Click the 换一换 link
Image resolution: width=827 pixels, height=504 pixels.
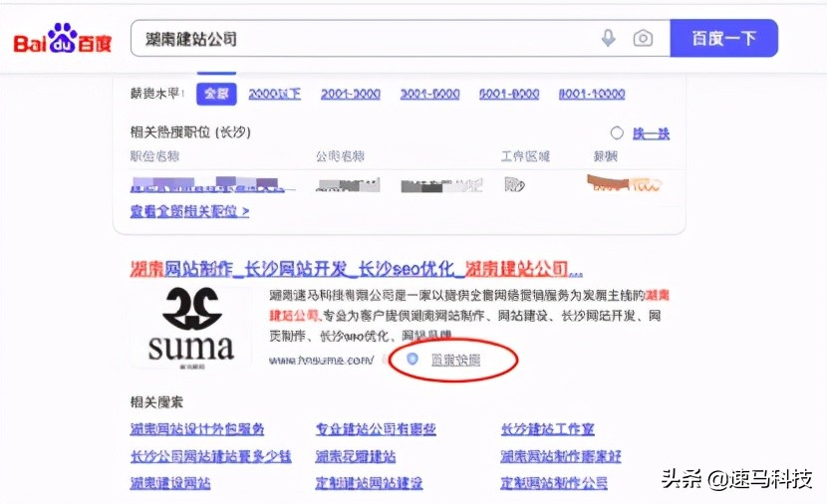click(651, 133)
